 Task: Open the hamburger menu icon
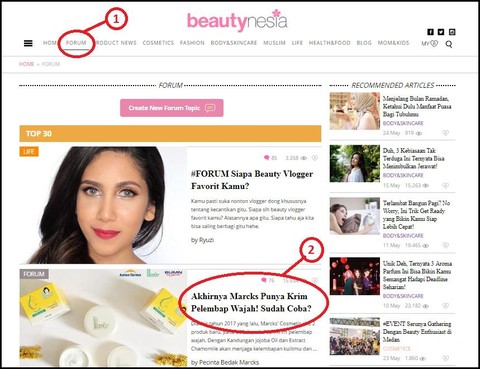coord(28,43)
